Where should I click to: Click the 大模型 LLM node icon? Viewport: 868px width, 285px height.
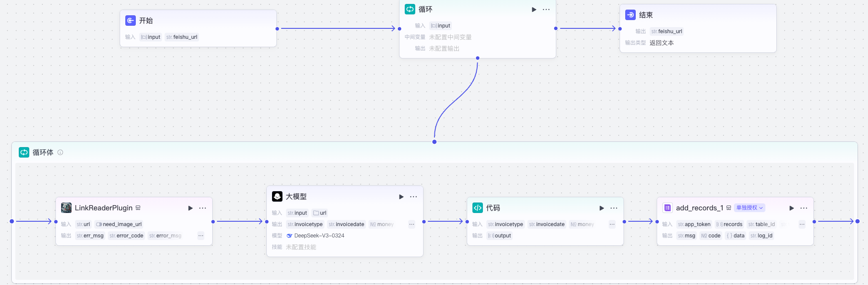[277, 196]
